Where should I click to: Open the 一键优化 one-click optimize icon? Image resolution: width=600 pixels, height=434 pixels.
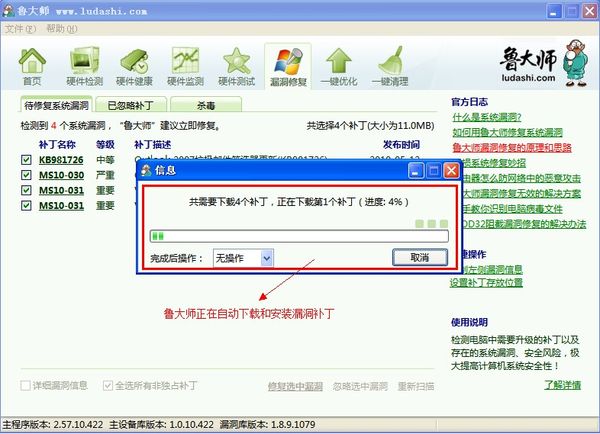[339, 67]
